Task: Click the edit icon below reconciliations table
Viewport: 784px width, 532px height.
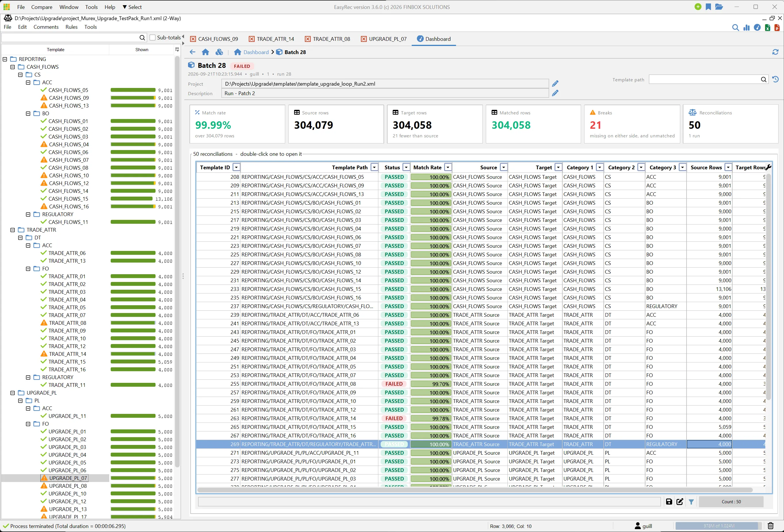Action: (680, 502)
